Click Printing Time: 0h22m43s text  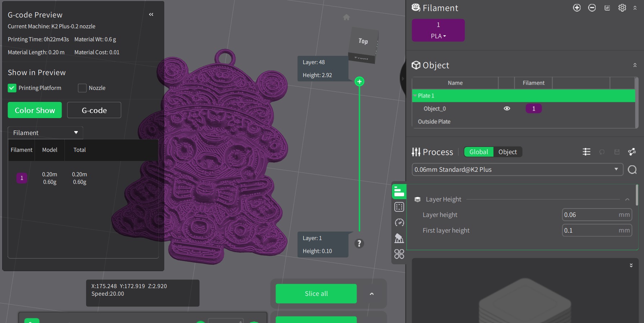[38, 39]
